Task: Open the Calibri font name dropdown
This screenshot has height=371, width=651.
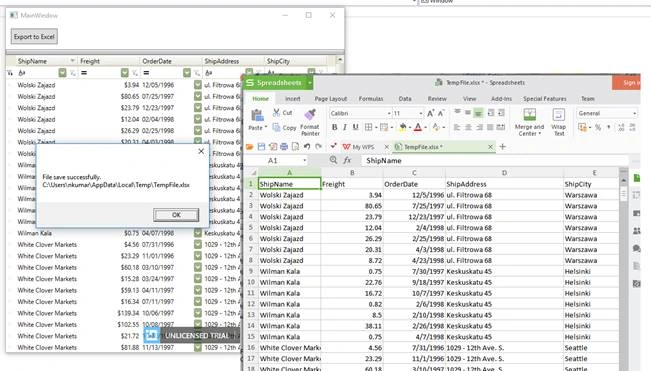Action: click(389, 113)
